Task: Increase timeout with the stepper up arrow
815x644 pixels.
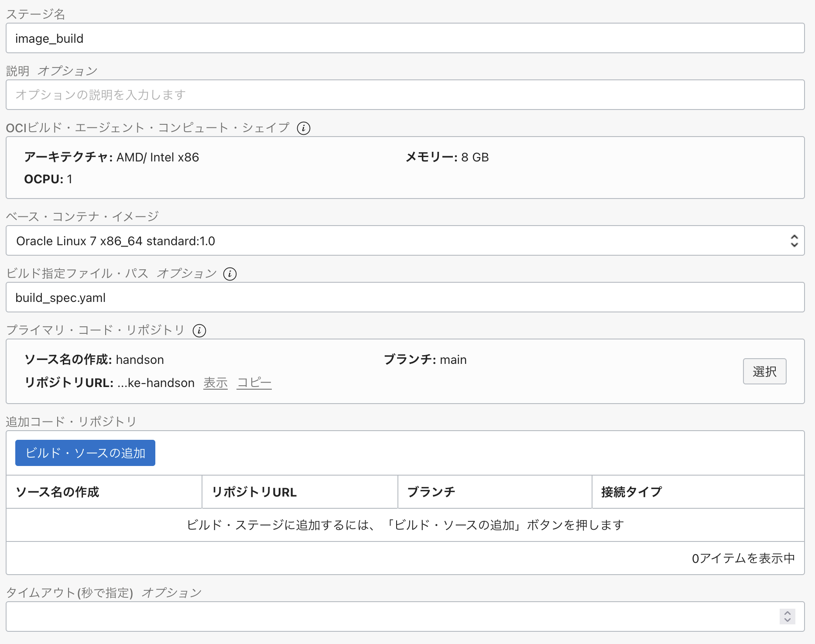Action: click(787, 613)
